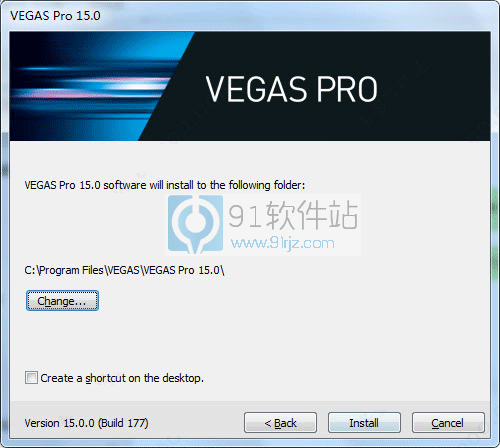Select the C:\Program Files\VEGAS install path text

[x=124, y=270]
